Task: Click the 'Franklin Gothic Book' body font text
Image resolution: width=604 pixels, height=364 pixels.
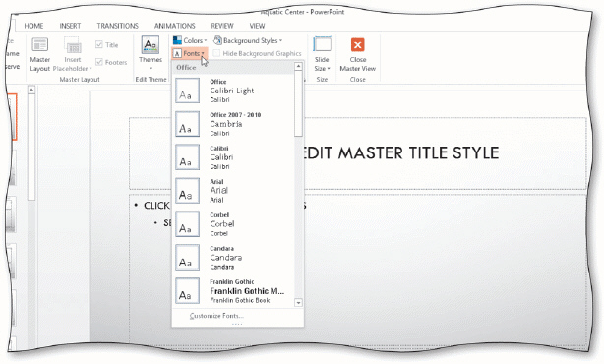Action: pyautogui.click(x=240, y=300)
